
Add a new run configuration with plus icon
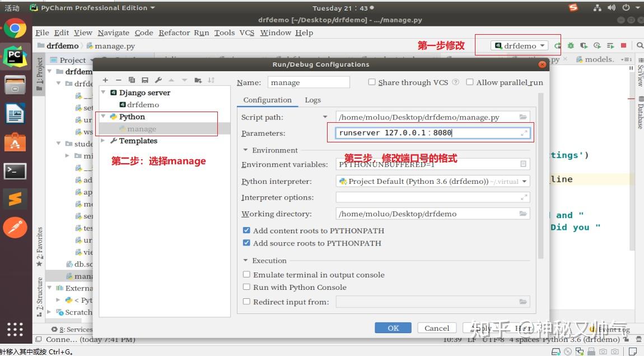tap(105, 80)
